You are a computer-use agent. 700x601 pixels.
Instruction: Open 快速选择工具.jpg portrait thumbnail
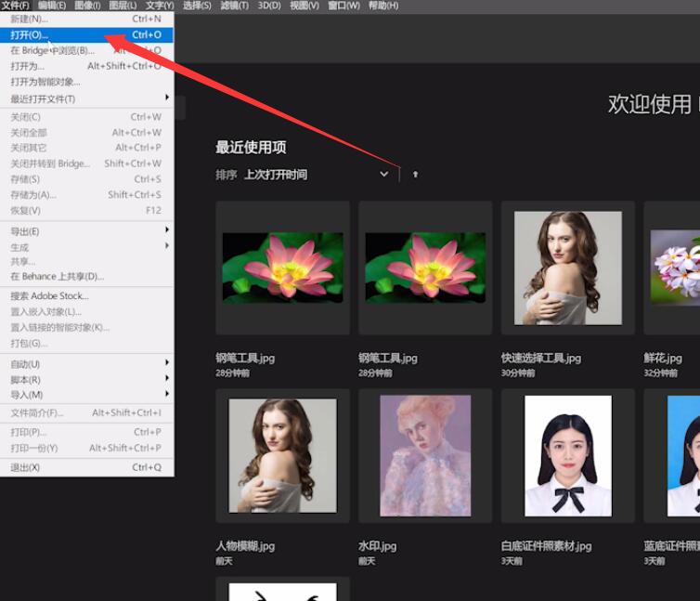(568, 268)
